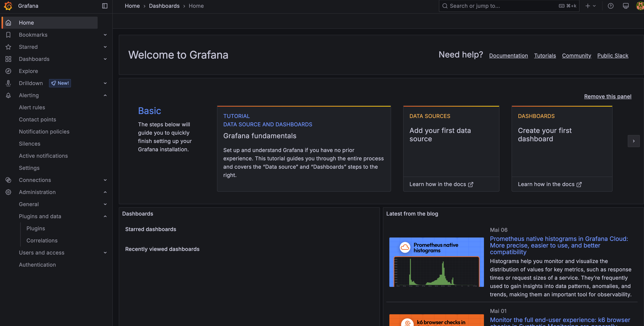Click the Home house icon in sidebar
The height and width of the screenshot is (326, 644).
pyautogui.click(x=8, y=23)
